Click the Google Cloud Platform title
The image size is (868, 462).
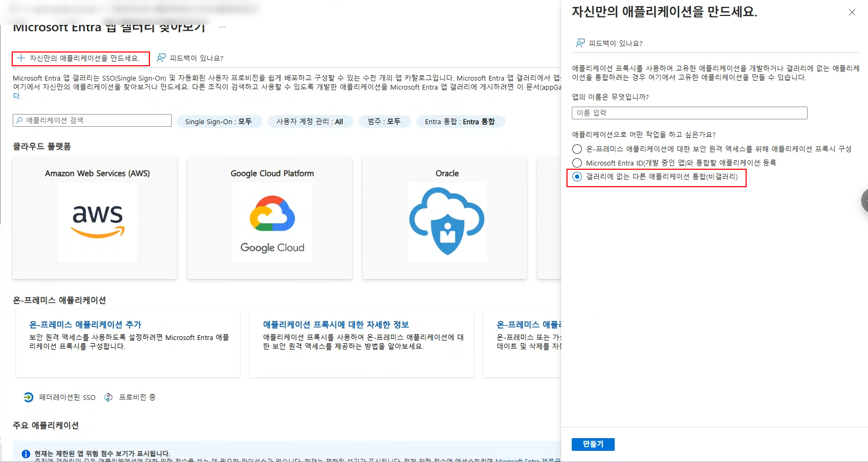[x=272, y=173]
